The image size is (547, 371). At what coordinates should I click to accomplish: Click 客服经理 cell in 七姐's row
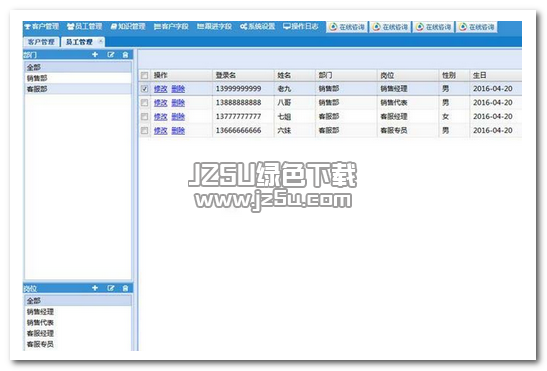tap(394, 117)
